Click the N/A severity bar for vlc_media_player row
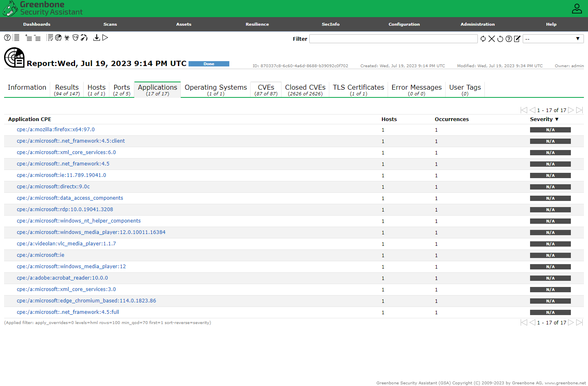The width and height of the screenshot is (588, 386). click(550, 244)
